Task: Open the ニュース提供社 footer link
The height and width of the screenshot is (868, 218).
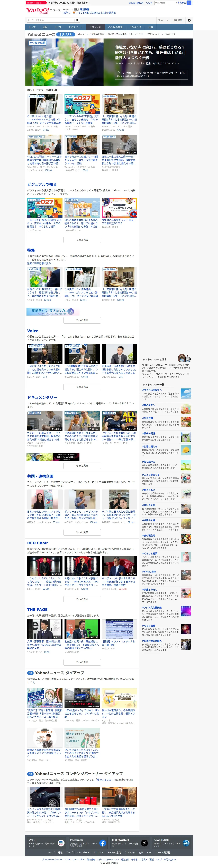Action: 163,853
